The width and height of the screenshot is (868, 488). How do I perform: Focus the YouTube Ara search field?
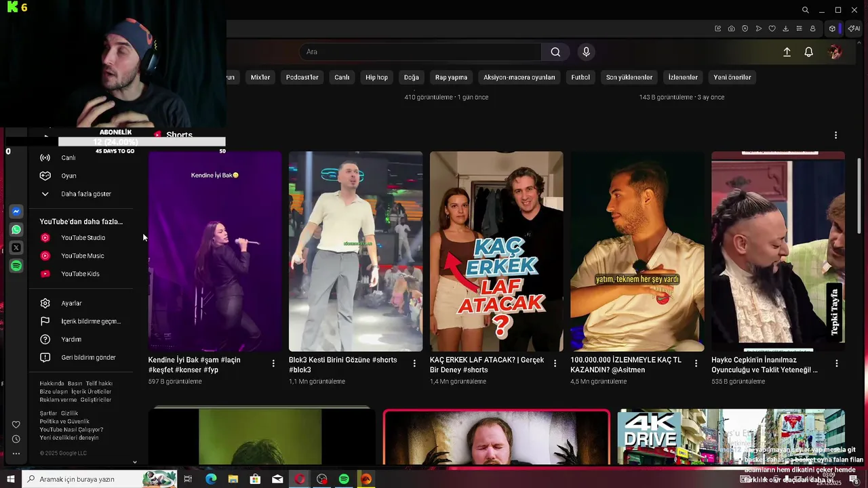click(420, 52)
